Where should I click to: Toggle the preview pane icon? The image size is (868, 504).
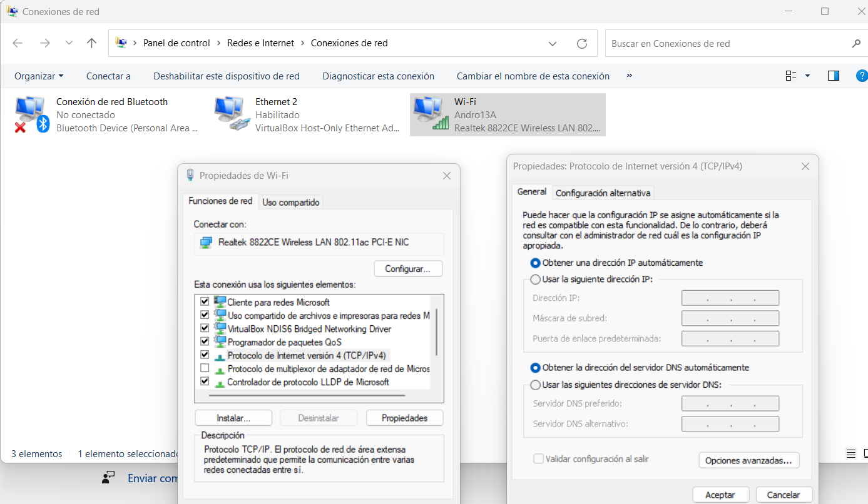coord(833,76)
